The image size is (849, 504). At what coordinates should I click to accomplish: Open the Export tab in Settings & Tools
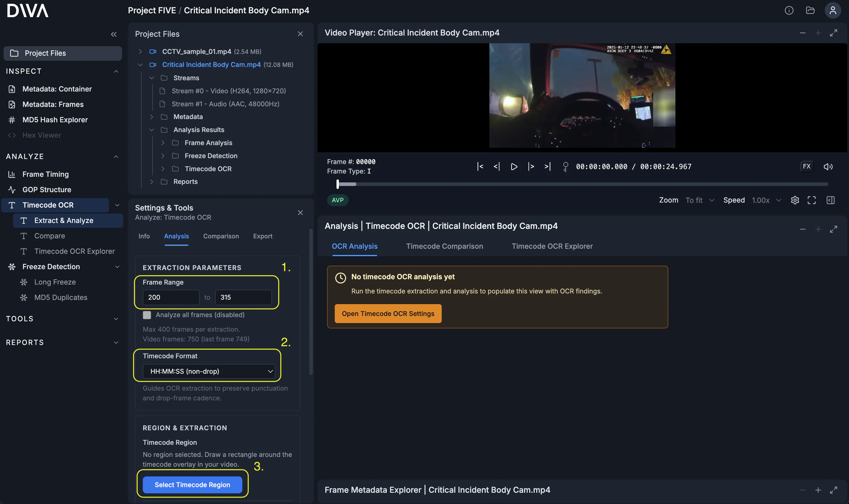263,236
